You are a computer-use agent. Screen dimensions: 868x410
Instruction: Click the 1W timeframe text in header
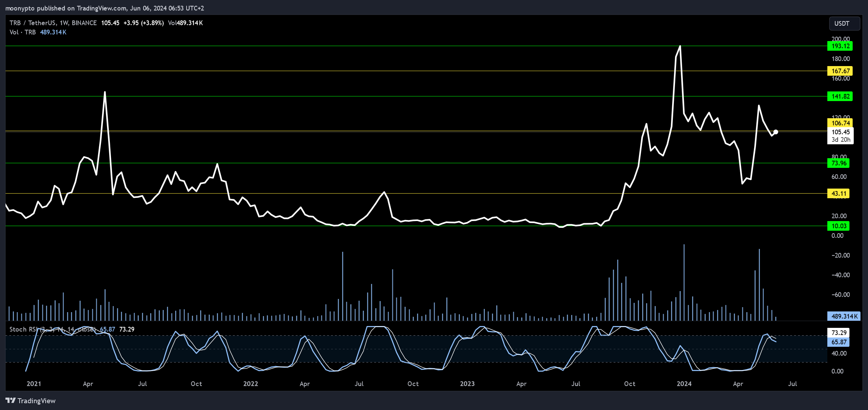coord(64,23)
